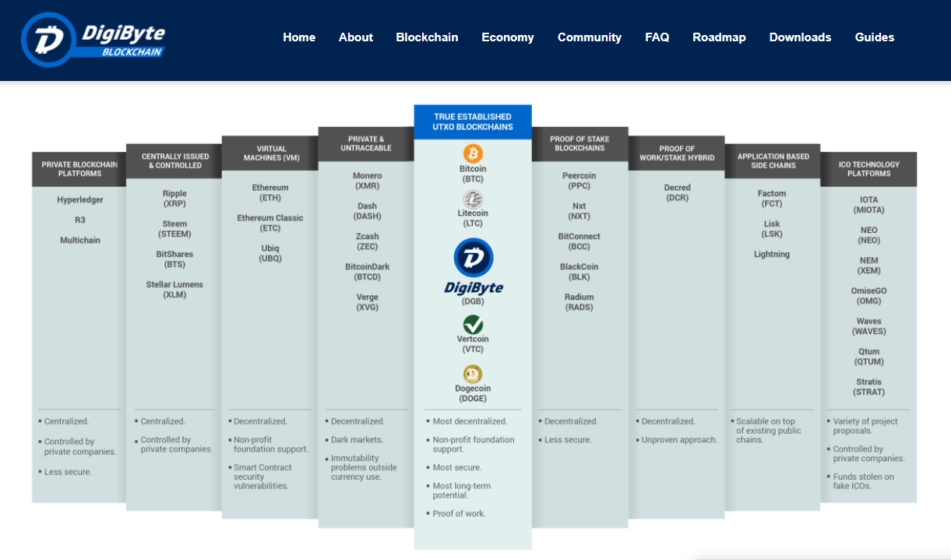This screenshot has width=951, height=560.
Task: Click the 'BitShares (BTS)' entry
Action: [174, 259]
